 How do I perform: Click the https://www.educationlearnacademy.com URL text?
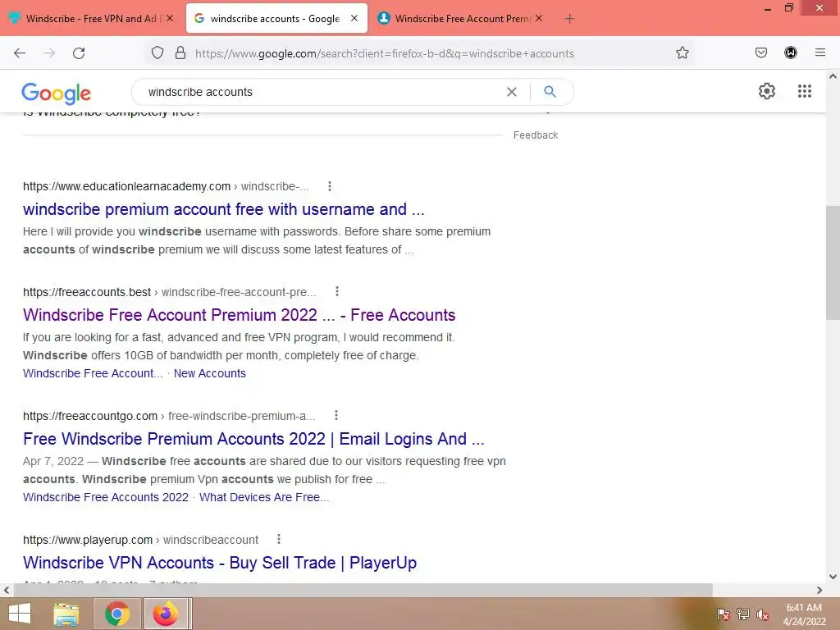click(x=126, y=186)
